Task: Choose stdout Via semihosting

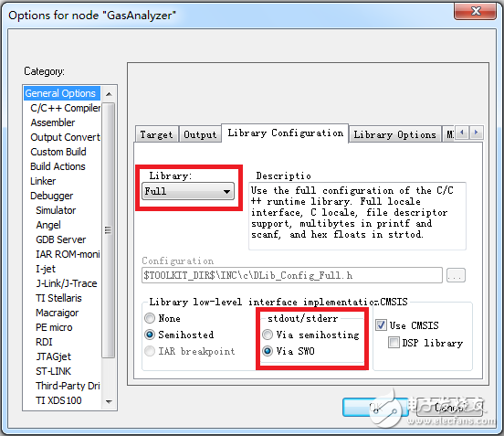Action: (310, 335)
